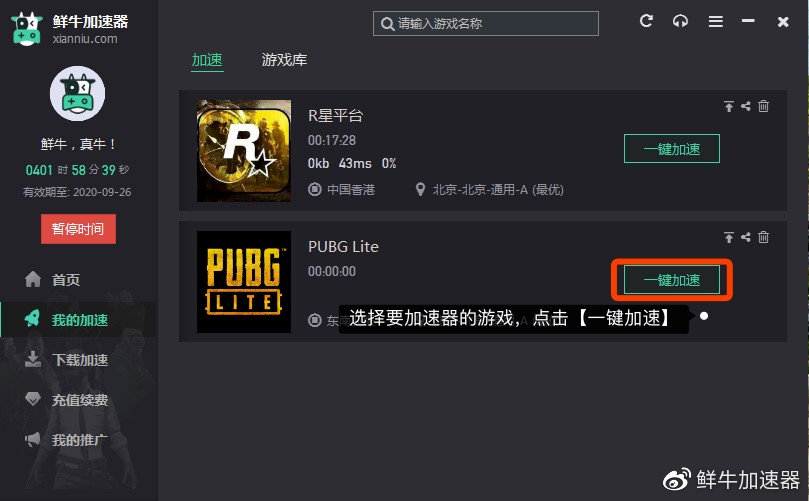This screenshot has width=809, height=501.
Task: Click the red 暂停时间 button
Action: [78, 229]
